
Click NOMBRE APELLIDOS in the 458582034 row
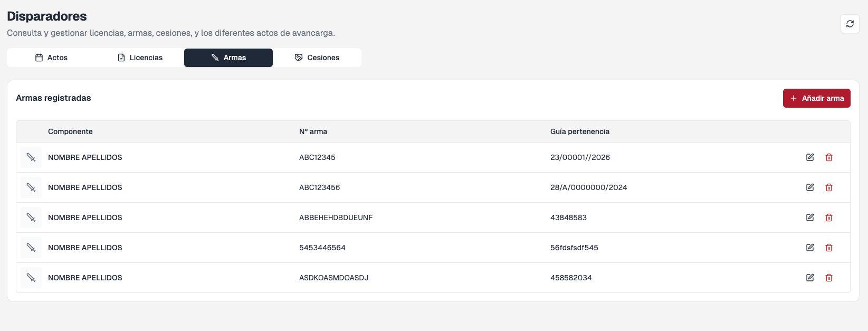tap(85, 278)
